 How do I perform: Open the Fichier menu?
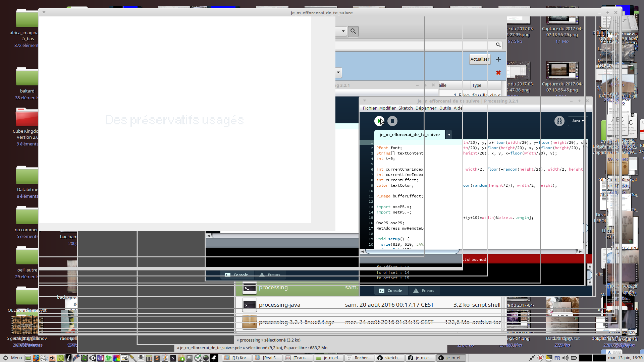pyautogui.click(x=369, y=108)
